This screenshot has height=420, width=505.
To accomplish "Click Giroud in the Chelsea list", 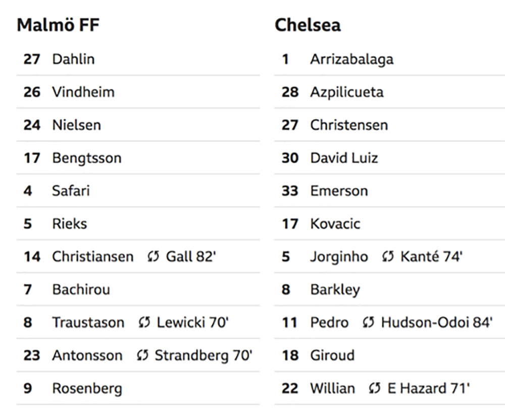I will click(x=332, y=355).
